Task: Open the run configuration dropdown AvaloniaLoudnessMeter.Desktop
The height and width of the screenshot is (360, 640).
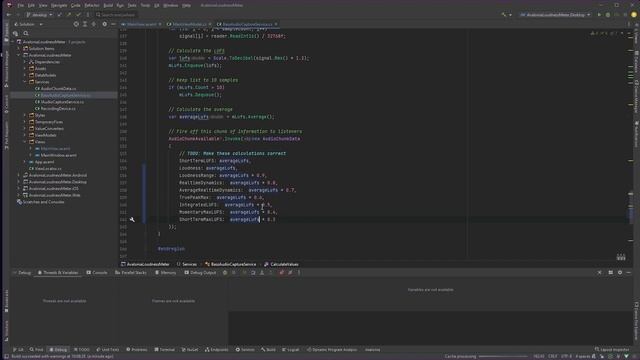Action: coord(555,15)
